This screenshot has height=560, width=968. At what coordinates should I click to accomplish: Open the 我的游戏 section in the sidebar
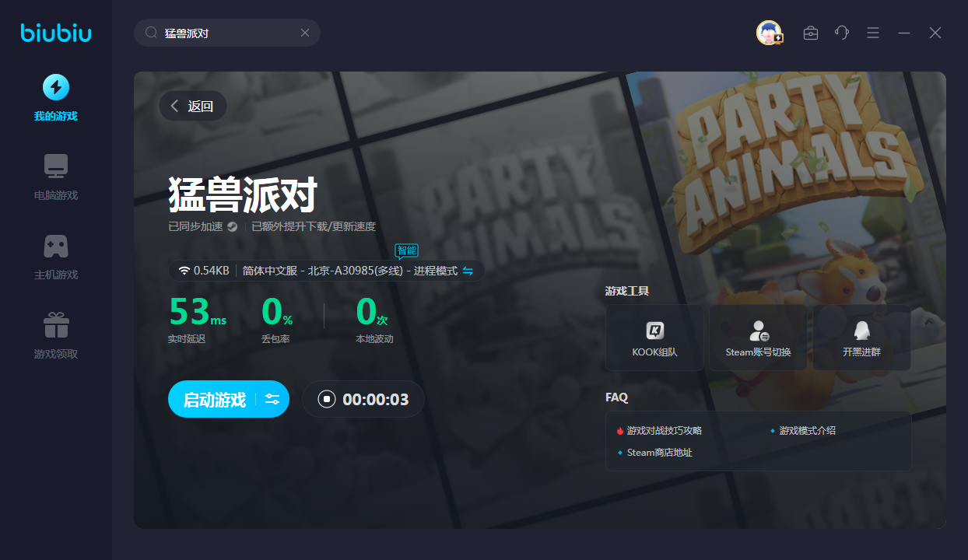(x=55, y=98)
